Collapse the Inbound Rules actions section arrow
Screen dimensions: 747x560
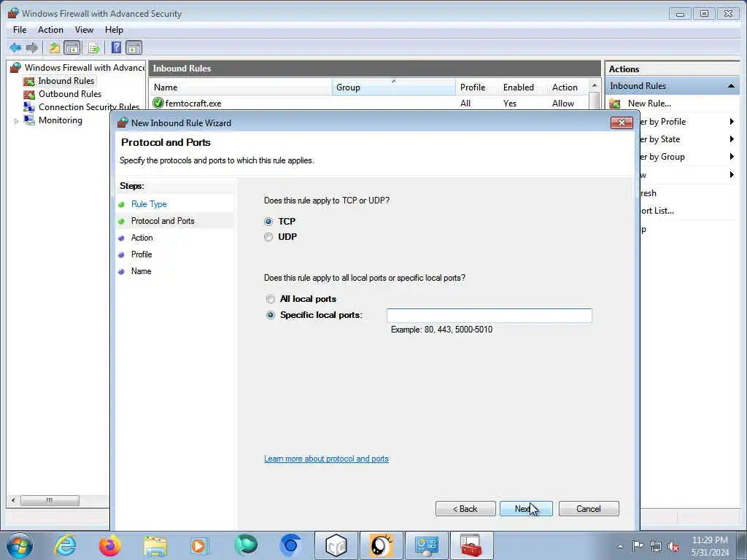click(x=731, y=86)
